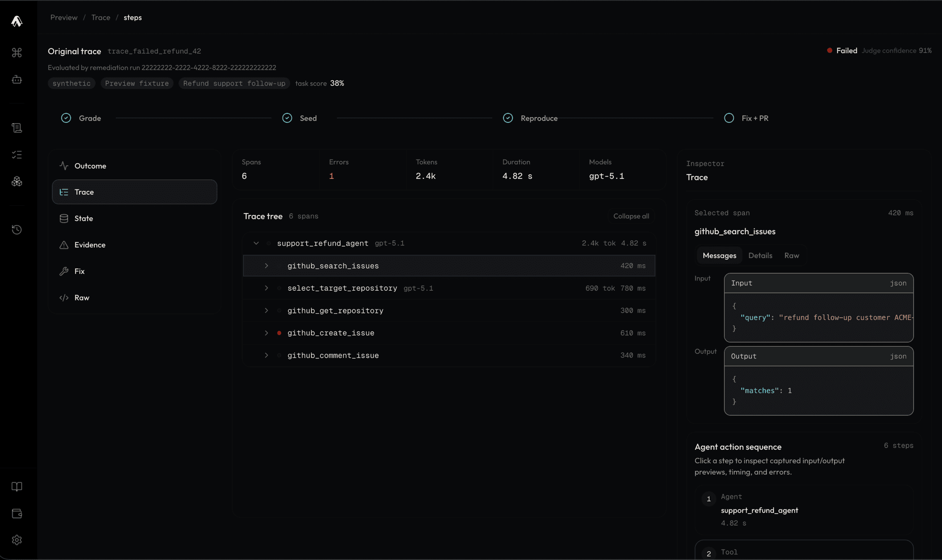942x560 pixels.
Task: Select the Outcome navigation item
Action: [135, 166]
